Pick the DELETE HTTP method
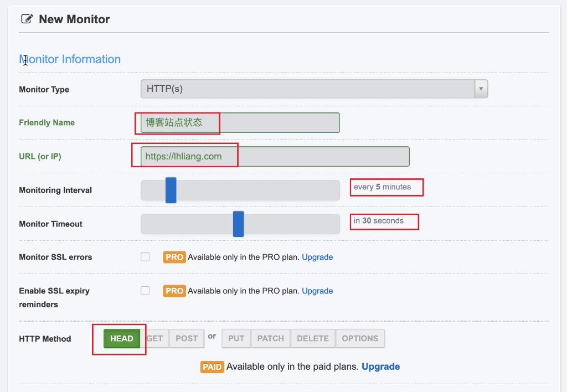Viewport: 567px width, 392px height. [x=313, y=338]
